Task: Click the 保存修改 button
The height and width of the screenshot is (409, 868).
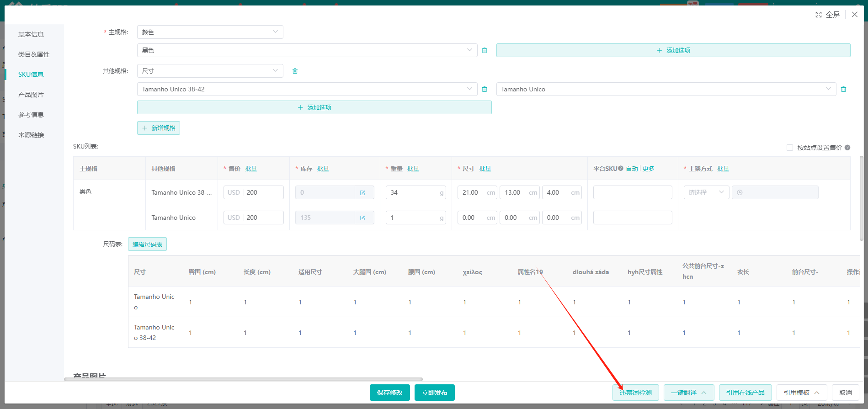Action: [389, 393]
